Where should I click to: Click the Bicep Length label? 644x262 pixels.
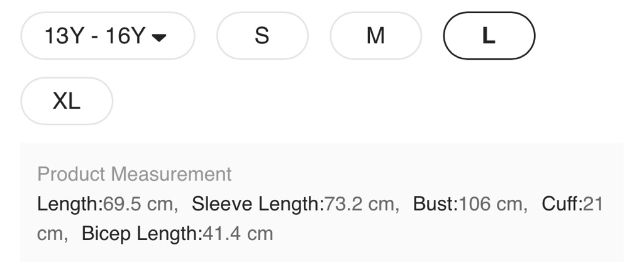tap(140, 234)
